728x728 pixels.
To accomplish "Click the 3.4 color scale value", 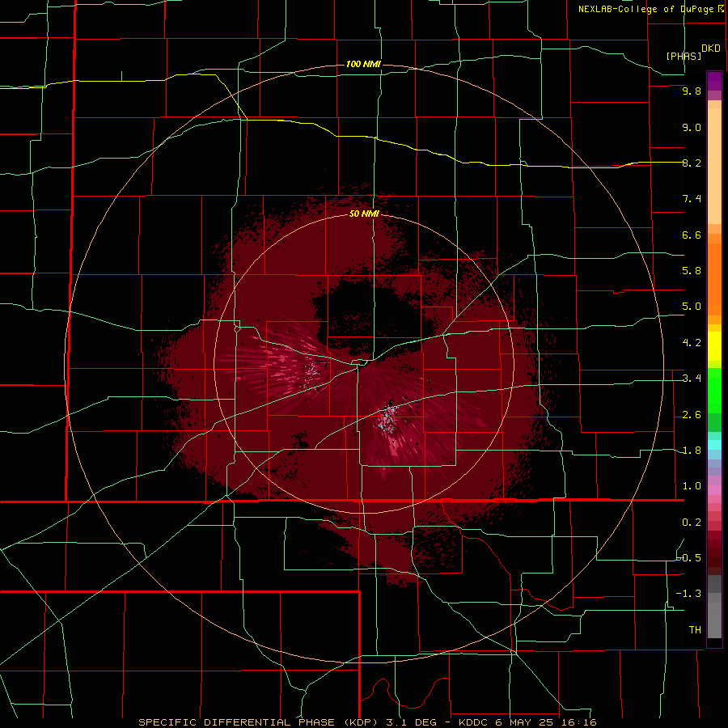I will (x=692, y=379).
